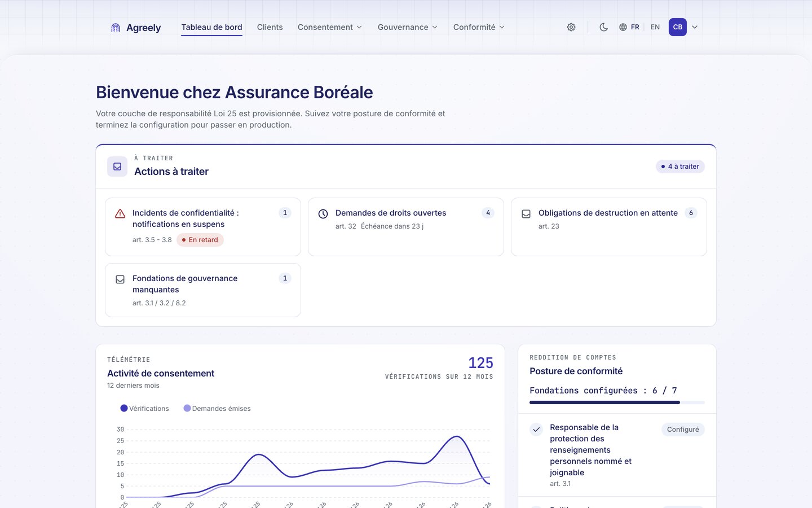Expand the Consentement dropdown chevron
This screenshot has width=812, height=508.
click(359, 27)
